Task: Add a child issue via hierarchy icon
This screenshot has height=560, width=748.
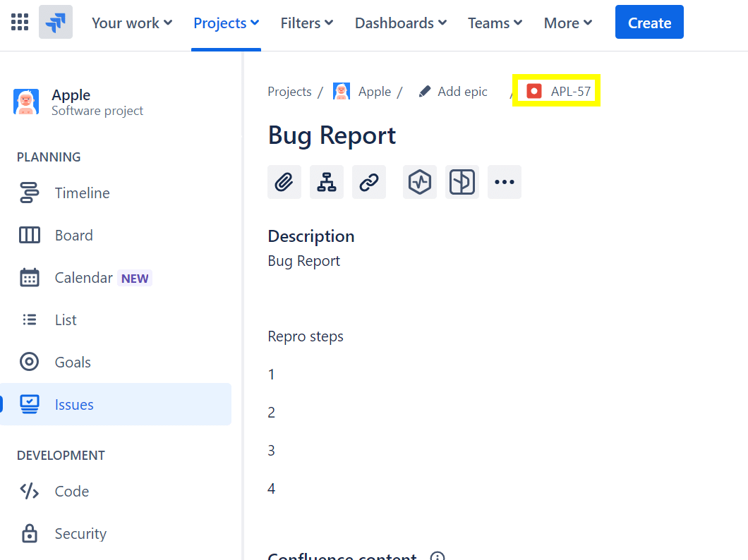Action: coord(327,181)
